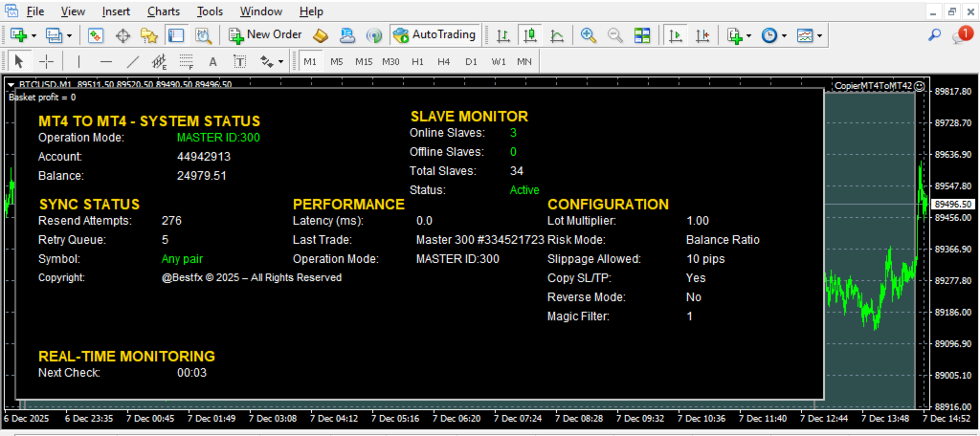Open the Periods clock dropdown arrow
980x436 pixels.
point(784,35)
